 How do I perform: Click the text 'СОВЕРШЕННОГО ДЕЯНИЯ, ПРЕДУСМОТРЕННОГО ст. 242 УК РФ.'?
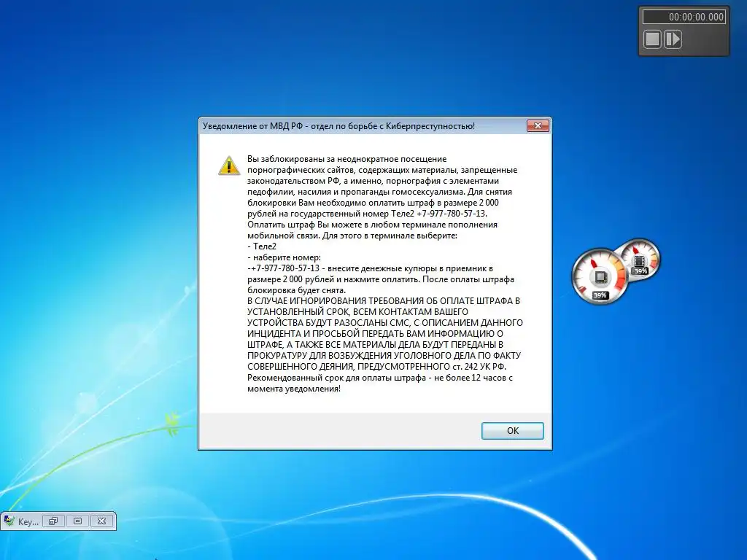377,367
